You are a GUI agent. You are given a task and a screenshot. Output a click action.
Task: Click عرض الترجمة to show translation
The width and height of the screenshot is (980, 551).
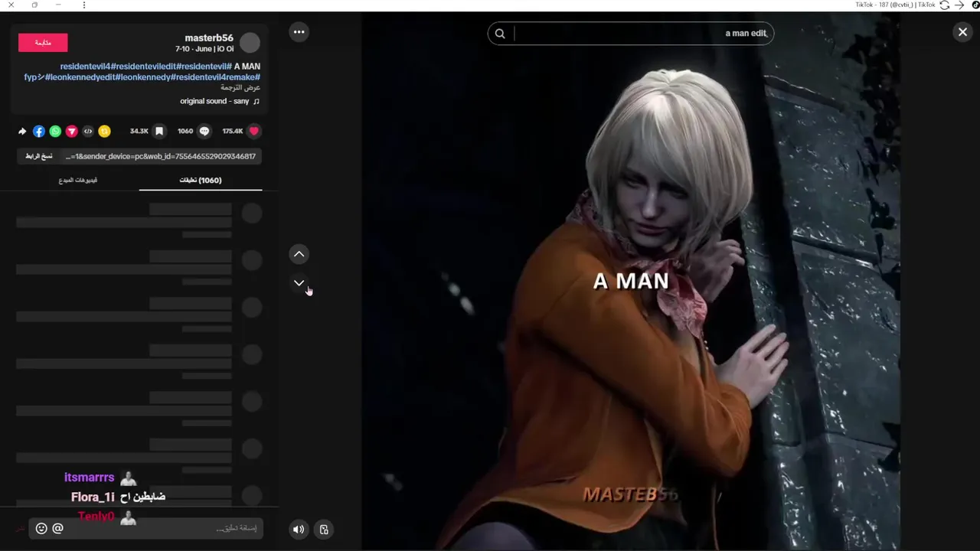point(241,88)
